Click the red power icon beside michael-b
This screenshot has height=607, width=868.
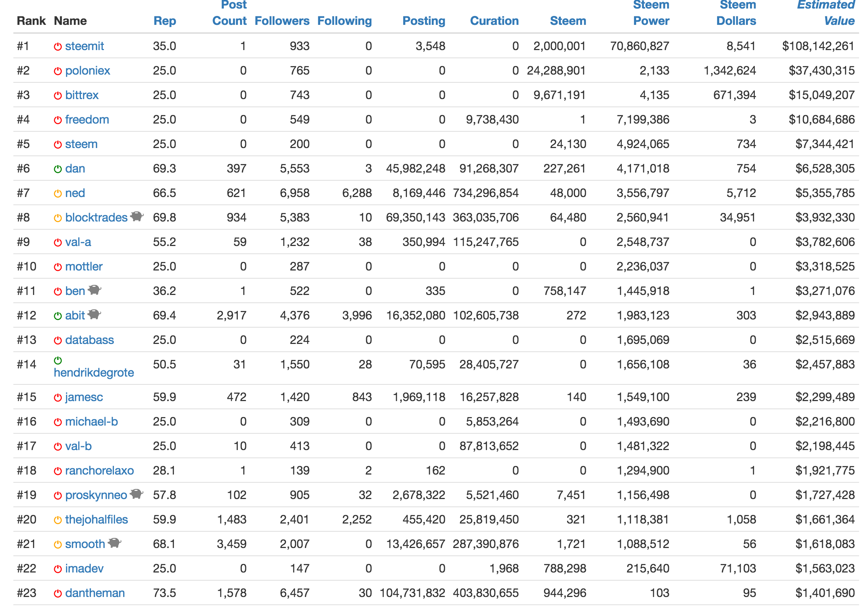pyautogui.click(x=57, y=423)
